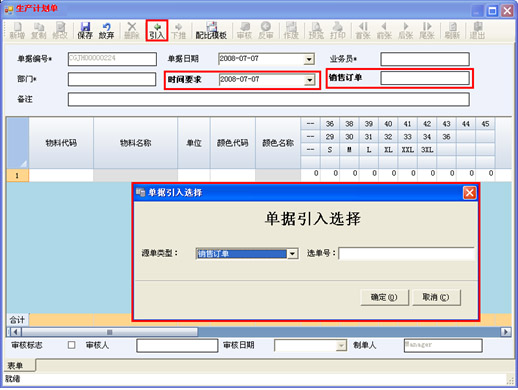The width and height of the screenshot is (518, 390).
Task: Switch to the 表单 tab
Action: (19, 365)
